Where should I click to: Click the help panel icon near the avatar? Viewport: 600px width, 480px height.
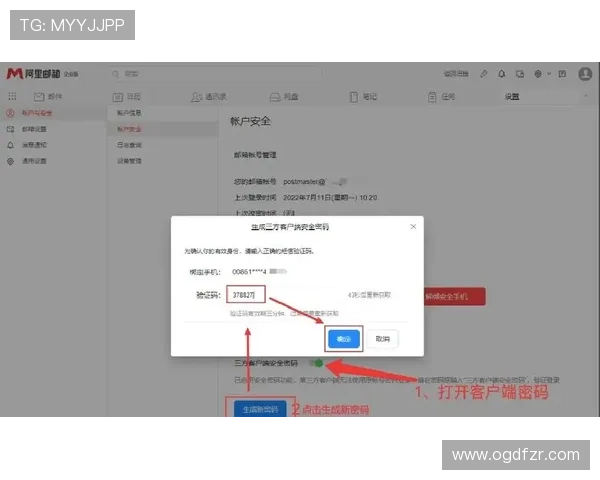pyautogui.click(x=562, y=73)
